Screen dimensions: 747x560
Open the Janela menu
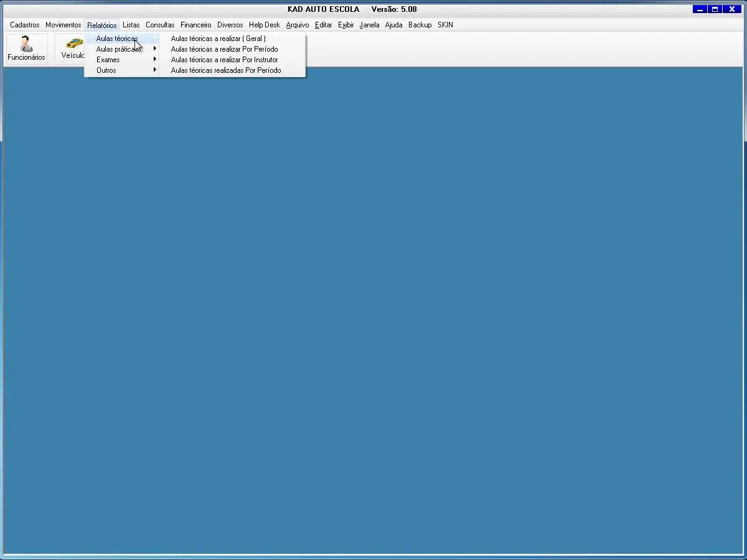click(369, 25)
